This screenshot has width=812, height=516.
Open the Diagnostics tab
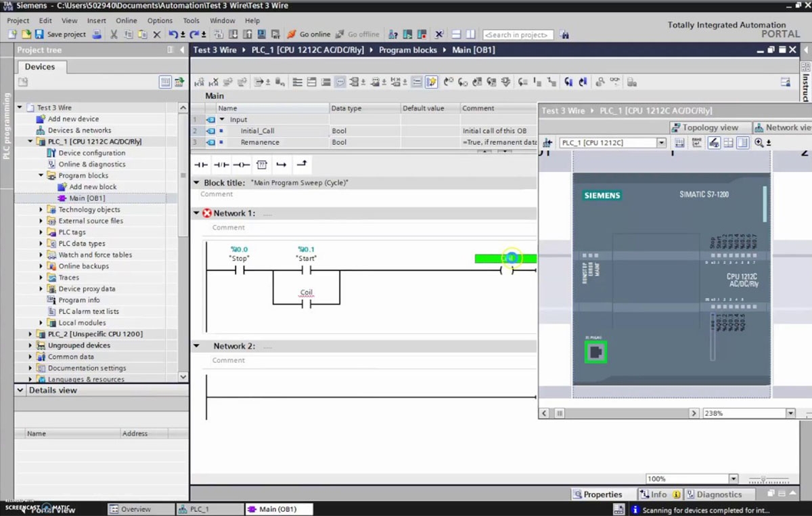tap(719, 494)
